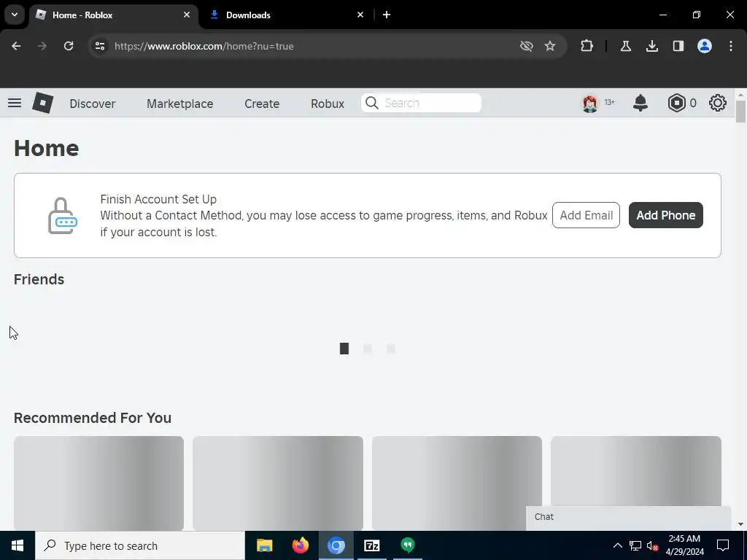
Task: Launch Firefox from the taskbar
Action: pos(300,545)
